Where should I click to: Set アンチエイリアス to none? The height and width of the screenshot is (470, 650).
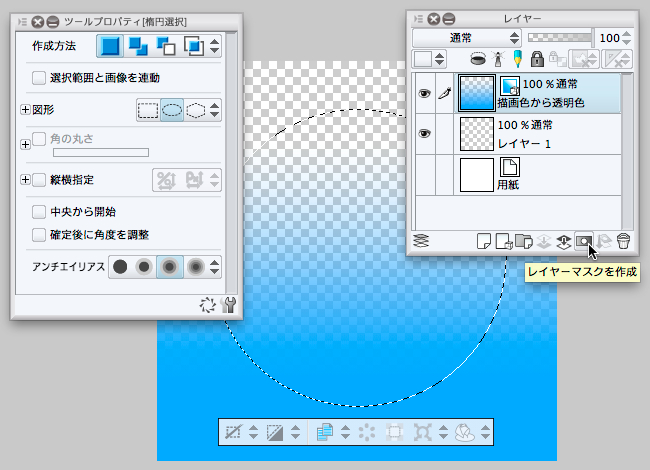[120, 267]
